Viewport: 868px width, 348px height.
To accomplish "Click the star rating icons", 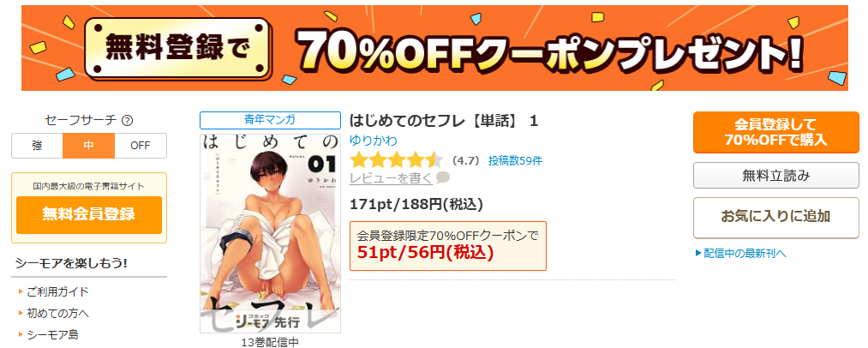I will (397, 160).
